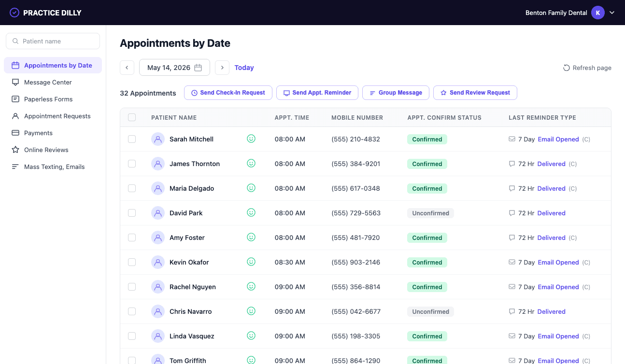625x364 pixels.
Task: Click the Practice Dilly logo icon
Action: [14, 13]
